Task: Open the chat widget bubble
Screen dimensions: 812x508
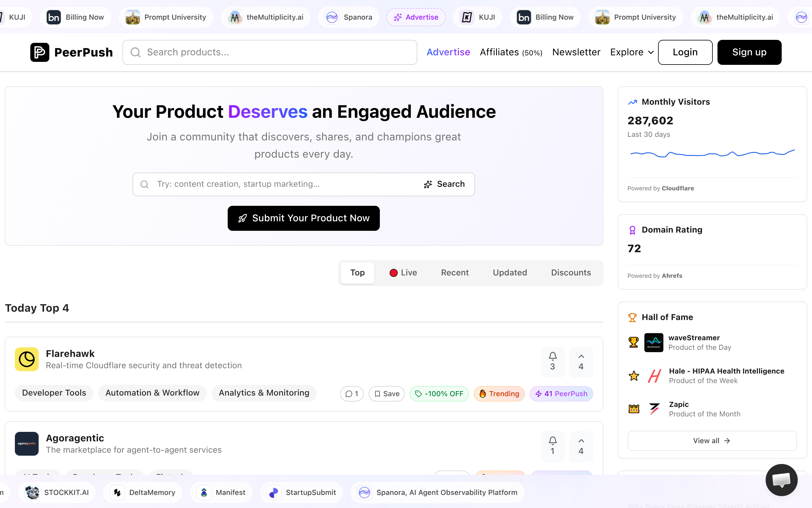Action: (x=781, y=480)
